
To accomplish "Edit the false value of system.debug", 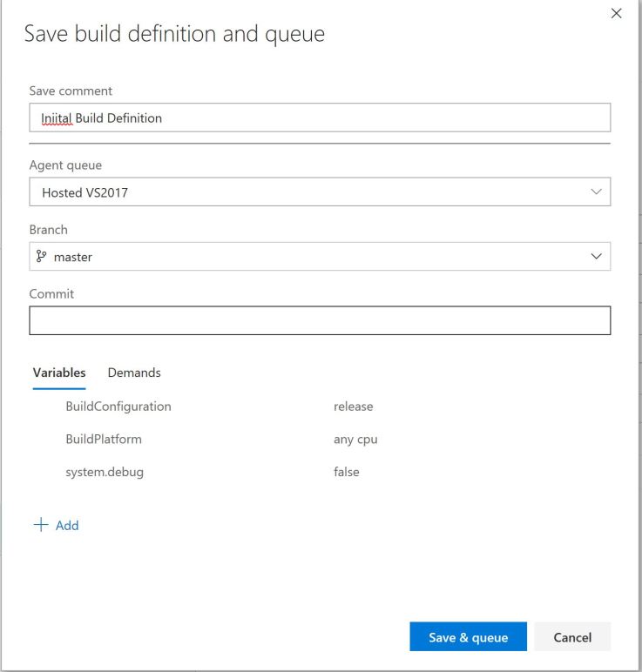I will pos(347,472).
